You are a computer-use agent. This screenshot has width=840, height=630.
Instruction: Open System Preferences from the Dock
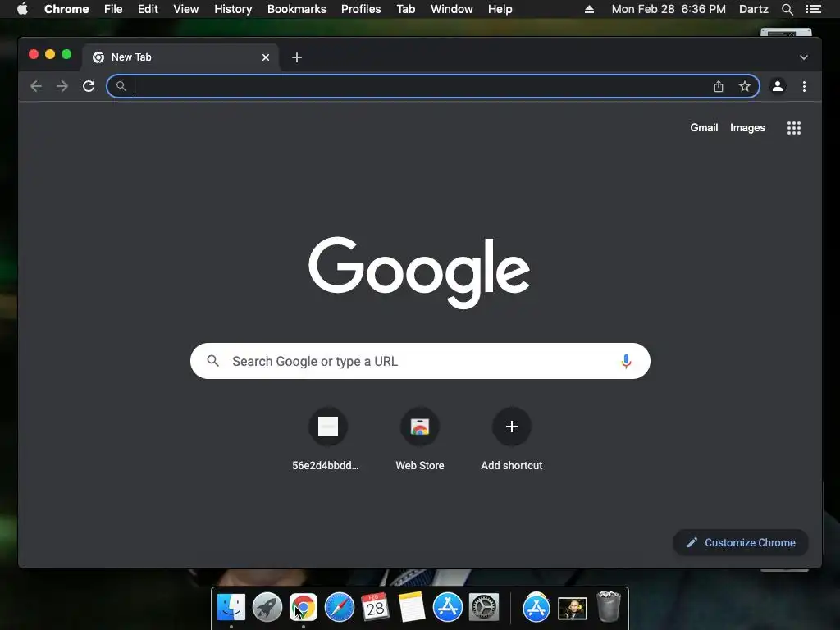484,608
